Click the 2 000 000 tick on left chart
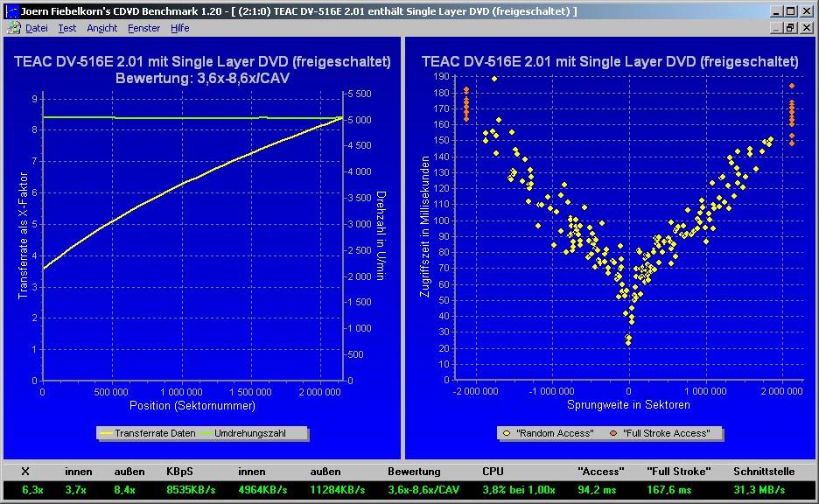This screenshot has width=819, height=504. point(319,392)
